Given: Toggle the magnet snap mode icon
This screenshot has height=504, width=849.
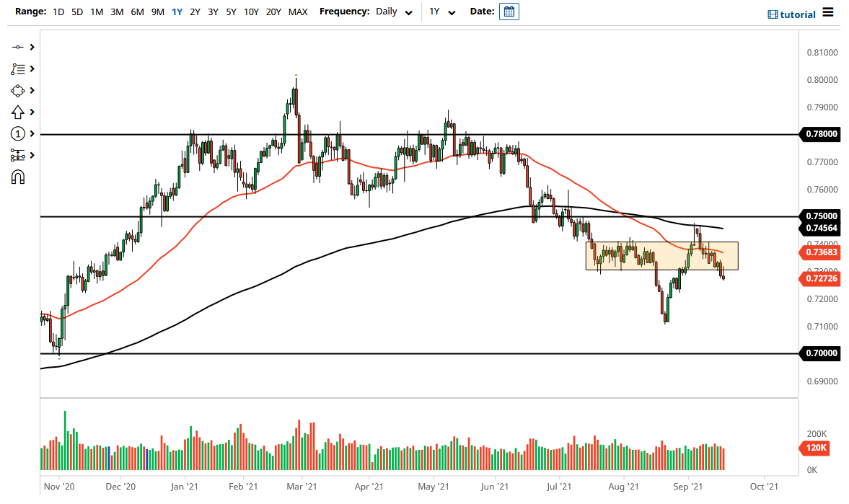Looking at the screenshot, I should 17,177.
